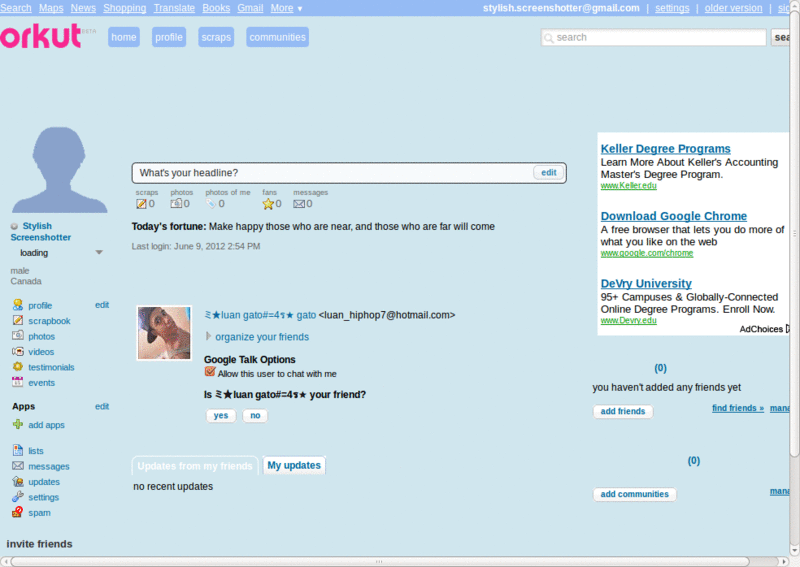800x567 pixels.
Task: Open the find friends link
Action: [738, 408]
